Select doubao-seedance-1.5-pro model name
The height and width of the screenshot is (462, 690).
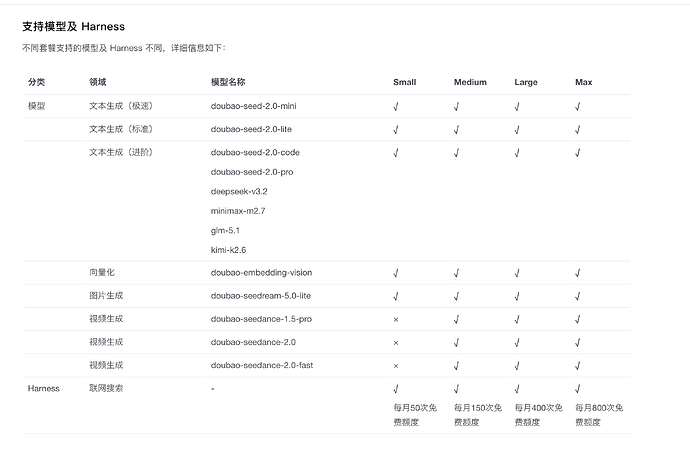[x=261, y=319]
